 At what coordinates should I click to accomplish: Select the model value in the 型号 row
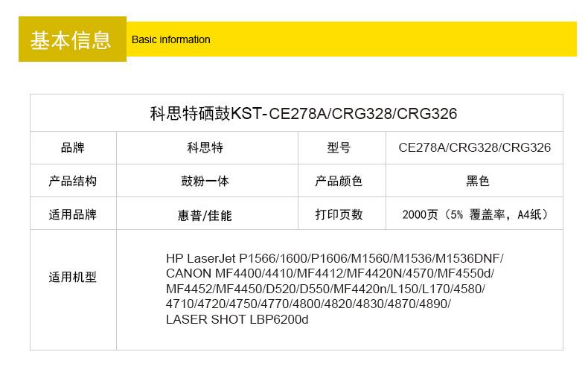[474, 147]
